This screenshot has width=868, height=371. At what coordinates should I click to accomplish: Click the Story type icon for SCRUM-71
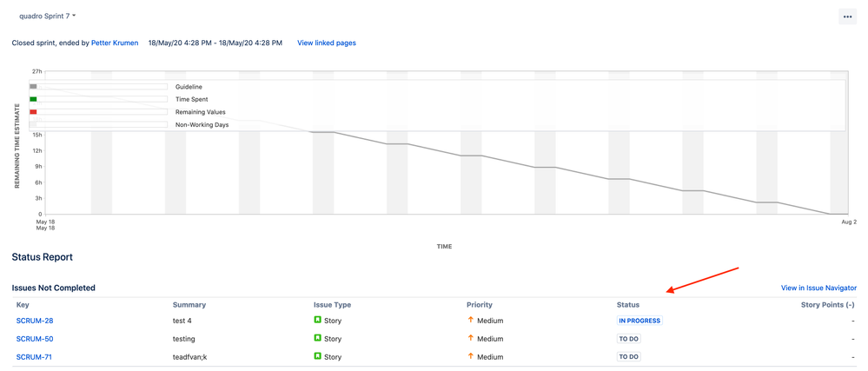[x=318, y=356]
